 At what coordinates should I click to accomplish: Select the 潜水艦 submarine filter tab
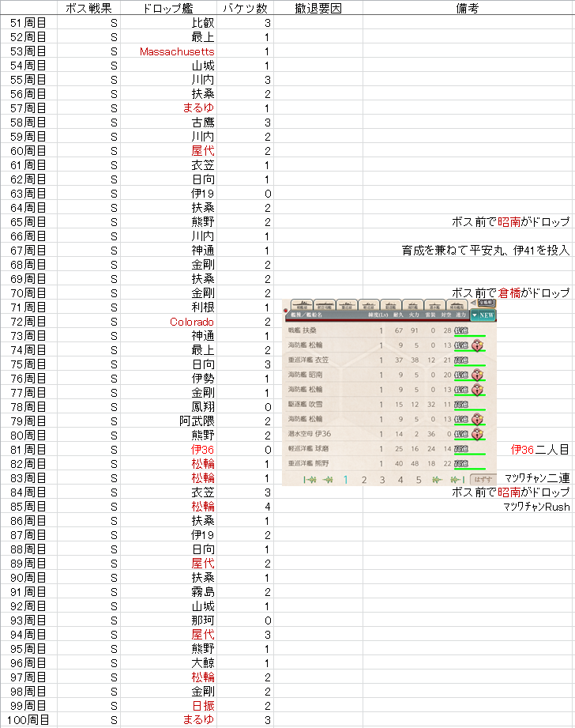(434, 304)
